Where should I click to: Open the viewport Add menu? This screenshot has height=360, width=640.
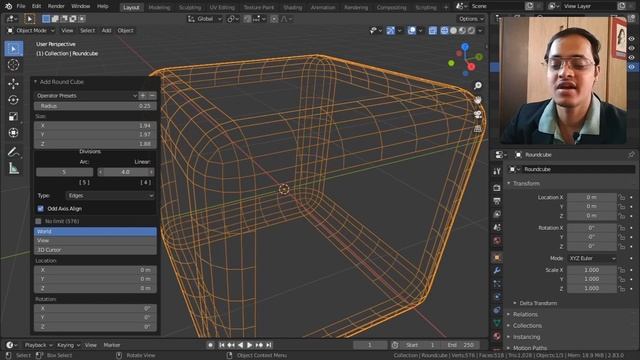click(x=106, y=31)
